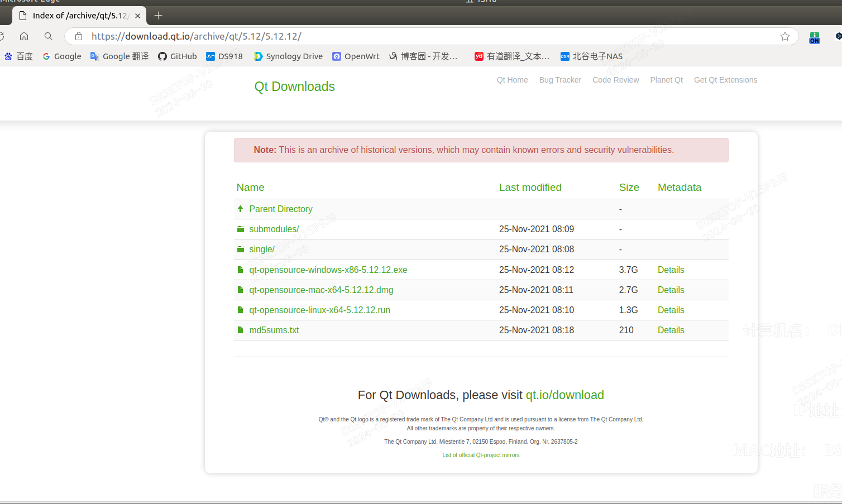Open the 有道翻译 bookmark
Screen dimensions: 842x504
click(x=512, y=56)
